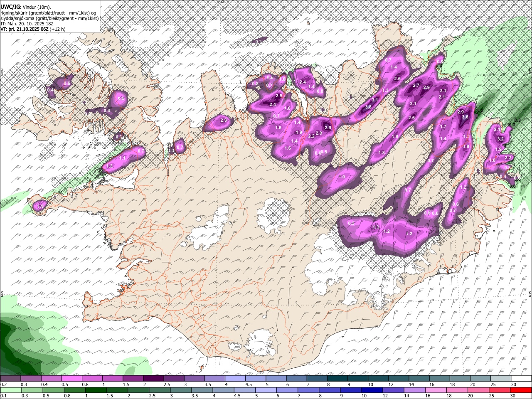Select the 3.2 value near the east coast

point(500,139)
